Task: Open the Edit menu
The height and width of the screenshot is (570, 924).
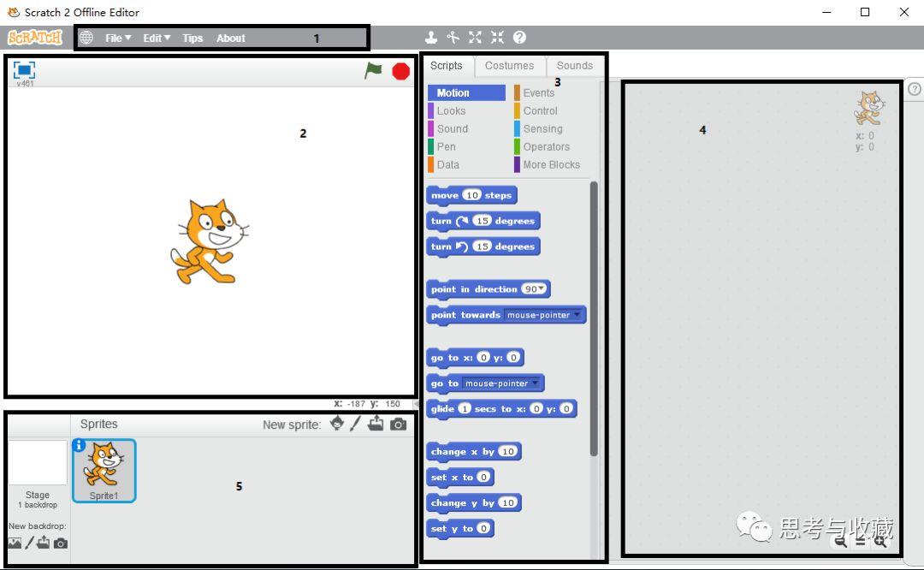Action: point(157,38)
